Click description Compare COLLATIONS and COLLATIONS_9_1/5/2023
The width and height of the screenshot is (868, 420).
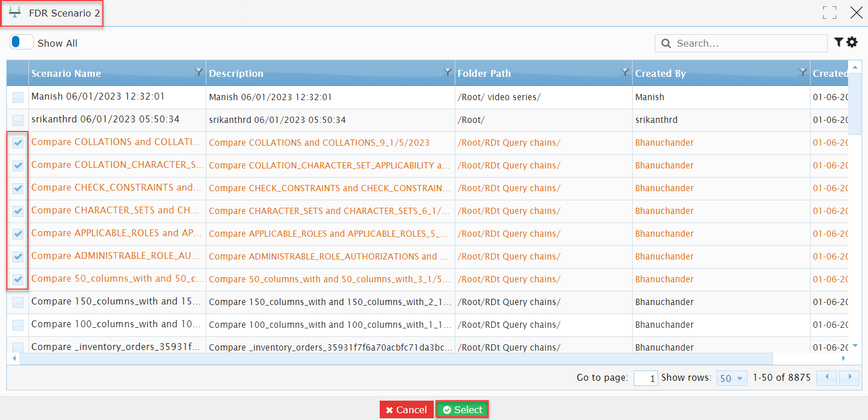coord(319,143)
